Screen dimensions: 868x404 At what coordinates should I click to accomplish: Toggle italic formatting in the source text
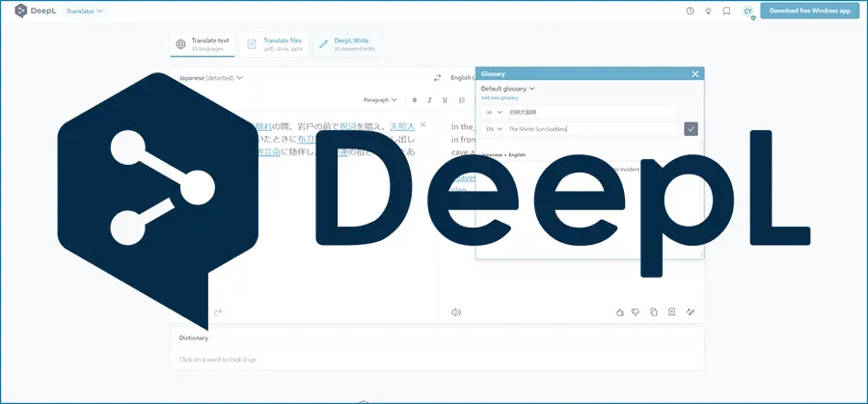429,99
